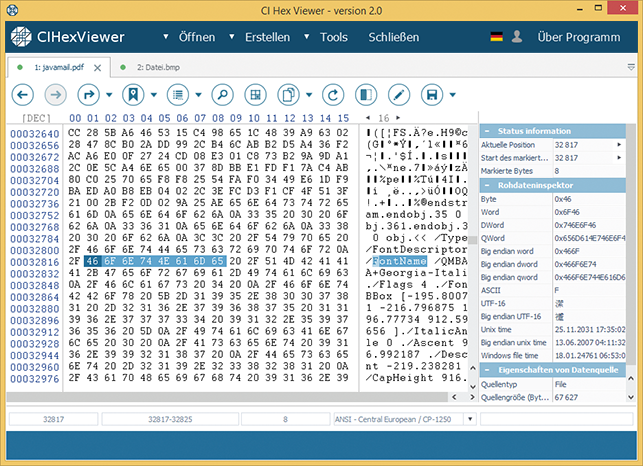Image resolution: width=643 pixels, height=466 pixels.
Task: Click the horizontal scrollbar under hex view
Action: click(227, 397)
